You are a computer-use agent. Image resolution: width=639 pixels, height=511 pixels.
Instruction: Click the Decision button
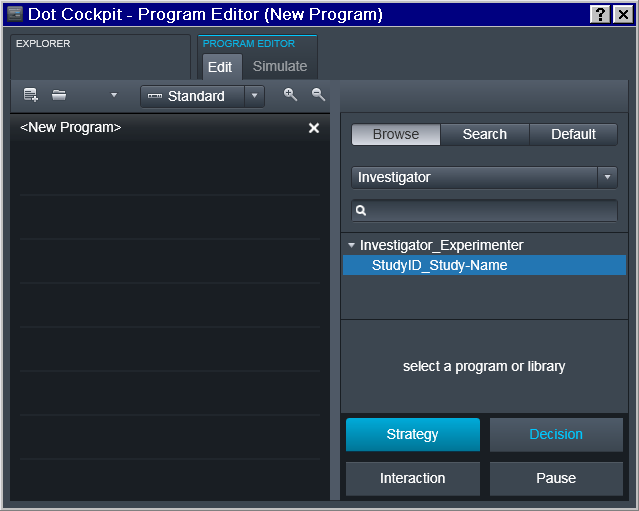(x=556, y=434)
